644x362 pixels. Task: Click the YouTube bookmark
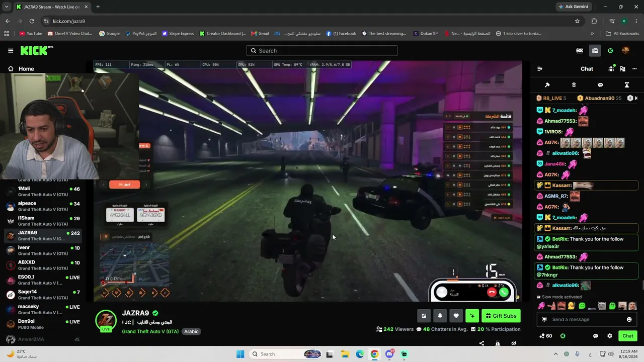click(x=31, y=34)
